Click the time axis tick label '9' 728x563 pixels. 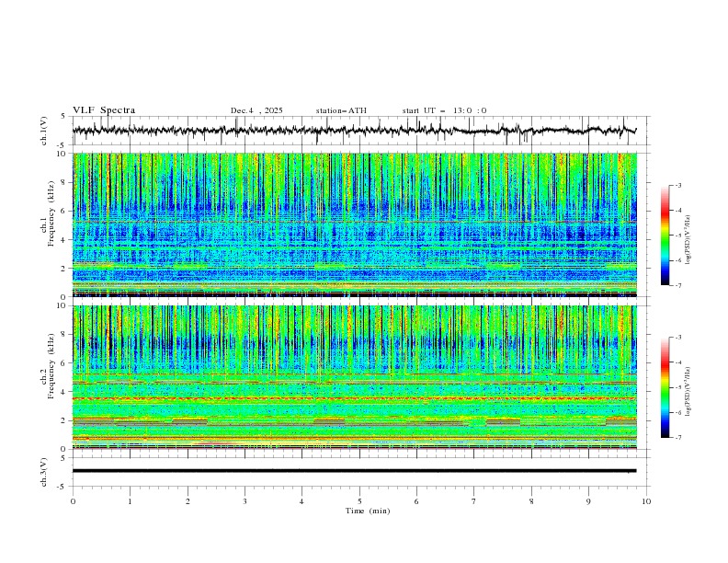pos(588,501)
